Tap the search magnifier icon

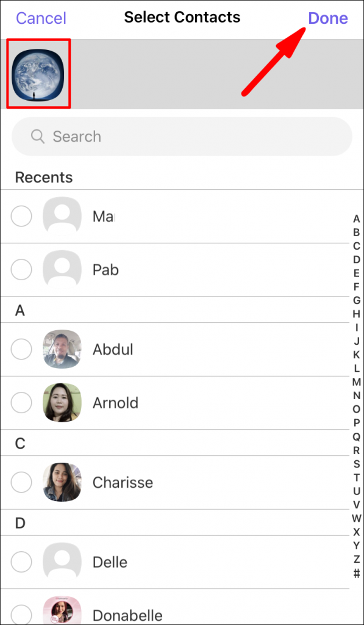[x=37, y=137]
